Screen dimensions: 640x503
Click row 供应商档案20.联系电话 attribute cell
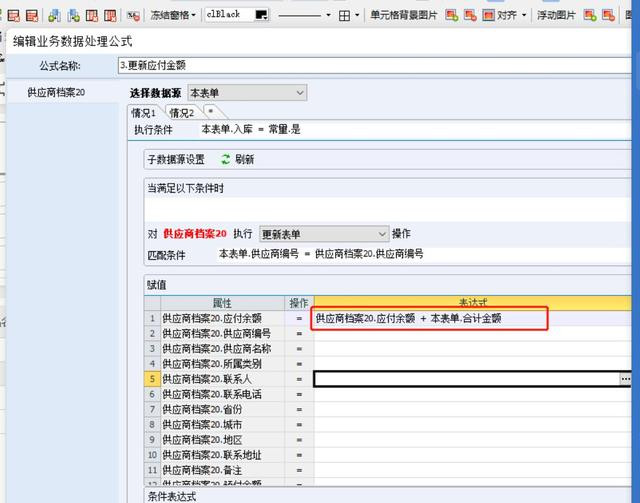pos(222,394)
